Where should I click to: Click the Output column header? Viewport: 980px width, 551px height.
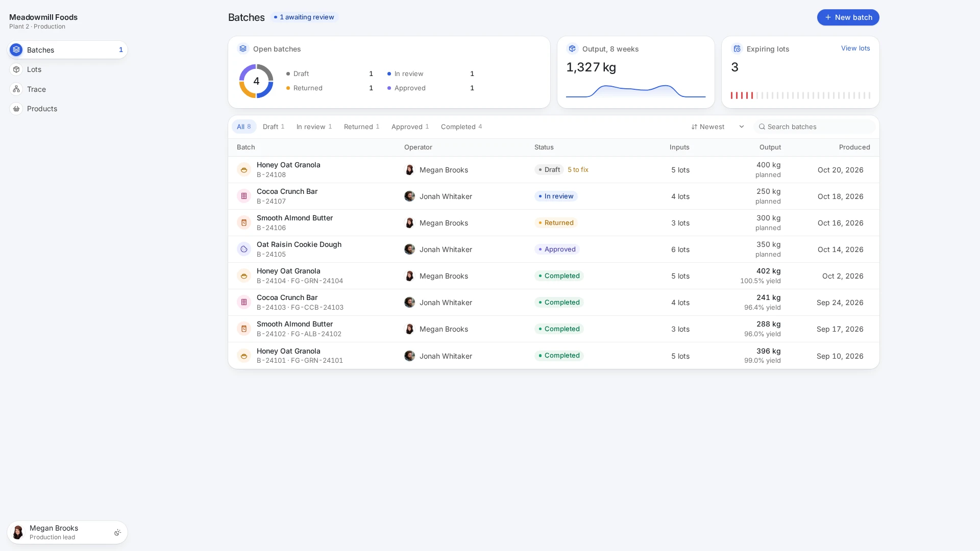pos(770,147)
